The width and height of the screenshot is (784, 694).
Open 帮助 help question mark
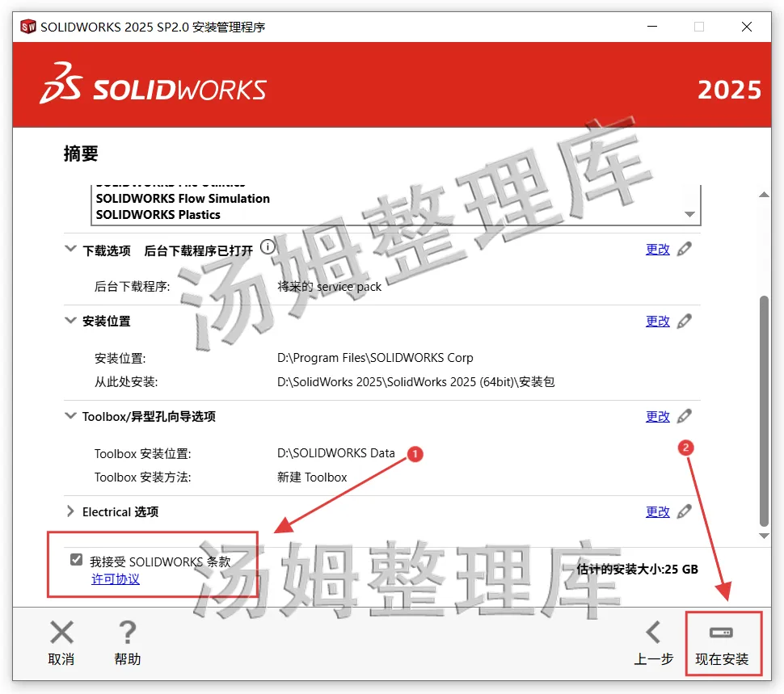[128, 645]
